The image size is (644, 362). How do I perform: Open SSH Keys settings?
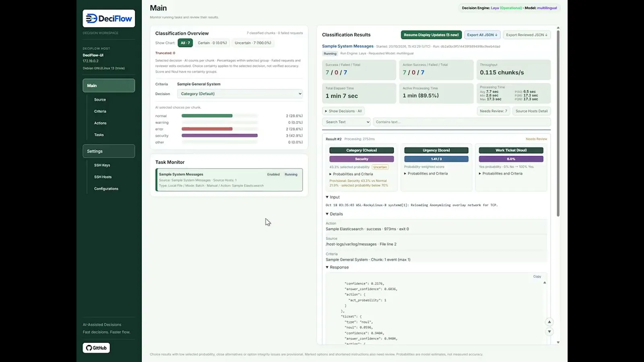tap(102, 165)
